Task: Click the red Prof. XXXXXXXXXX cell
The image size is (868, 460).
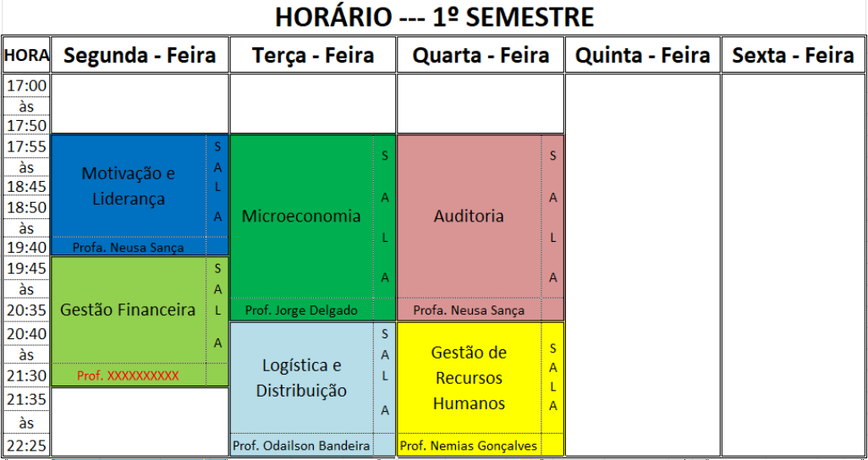Action: click(128, 375)
